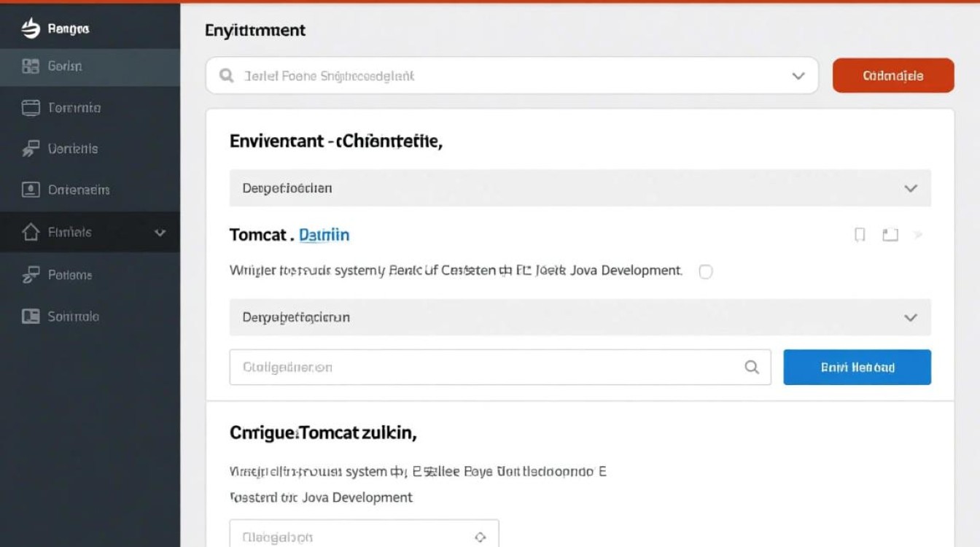Click the blue button in the Tomcat section
Screen dimensions: 980x547
pyautogui.click(x=857, y=368)
